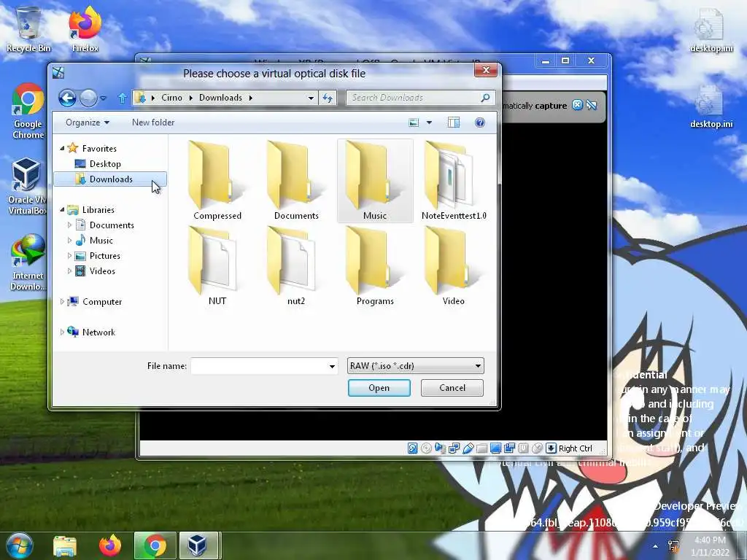The image size is (747, 560).
Task: Launch Firefox from the taskbar
Action: (x=110, y=545)
